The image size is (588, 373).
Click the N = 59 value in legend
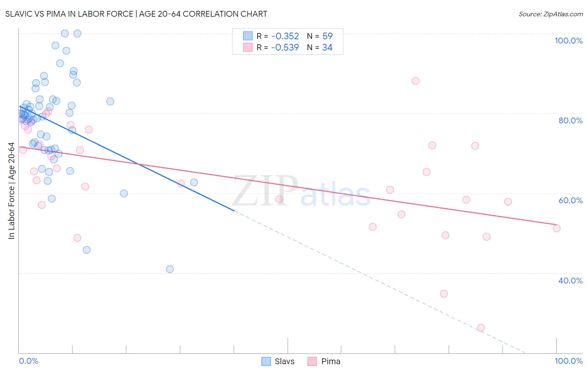coord(320,36)
